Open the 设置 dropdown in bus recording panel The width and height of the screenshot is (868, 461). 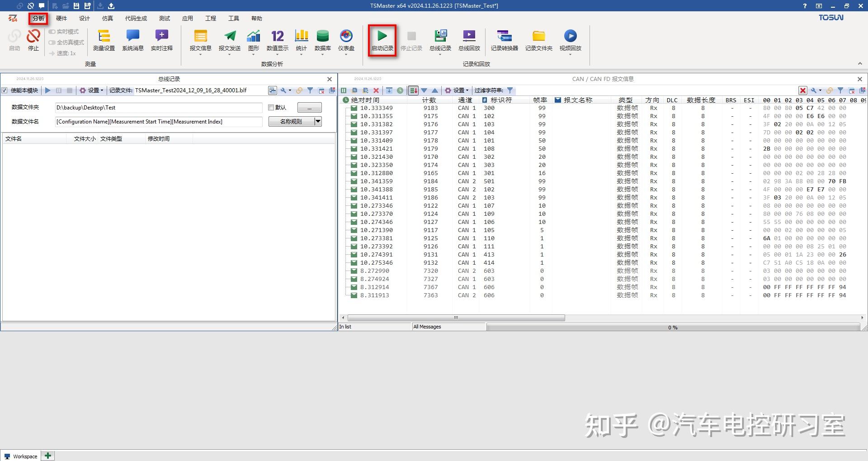click(91, 90)
